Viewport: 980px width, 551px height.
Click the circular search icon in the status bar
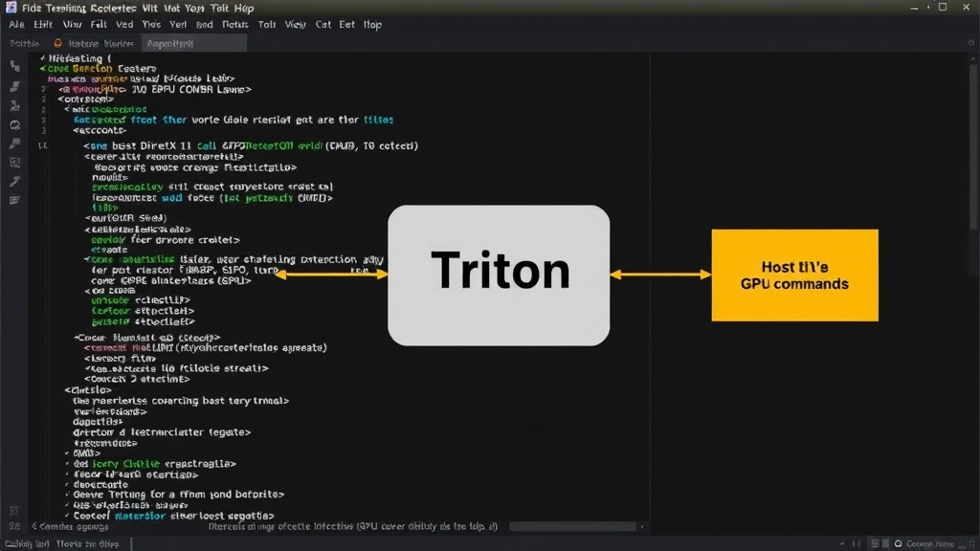(x=898, y=543)
